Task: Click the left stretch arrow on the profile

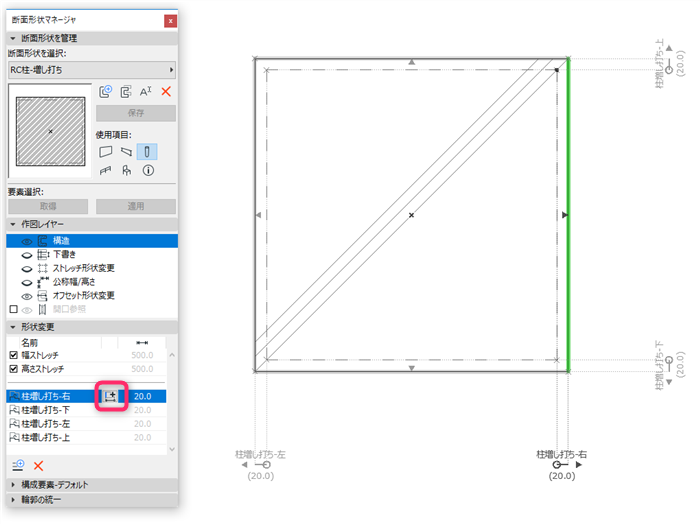Action: (258, 215)
